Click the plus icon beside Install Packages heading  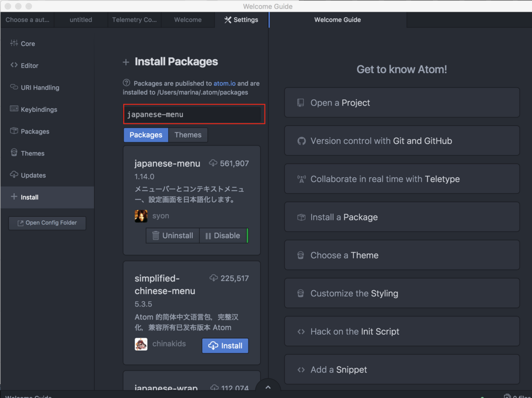126,62
